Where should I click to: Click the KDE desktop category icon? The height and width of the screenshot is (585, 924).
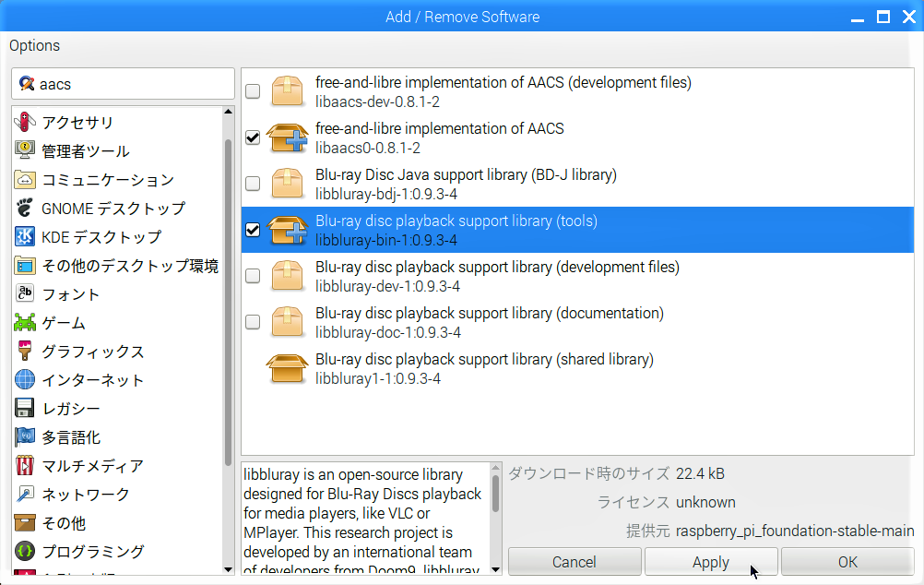point(25,237)
